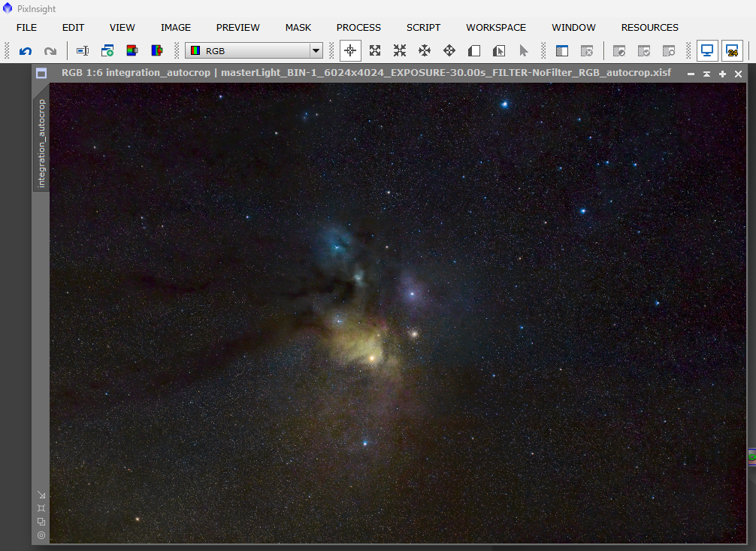Open the RGB display channel dropdown
This screenshot has height=551, width=756.
[x=254, y=50]
